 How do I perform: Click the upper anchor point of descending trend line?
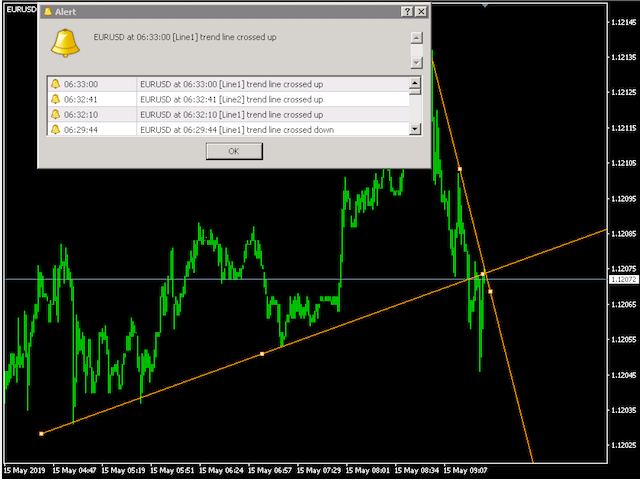click(460, 169)
